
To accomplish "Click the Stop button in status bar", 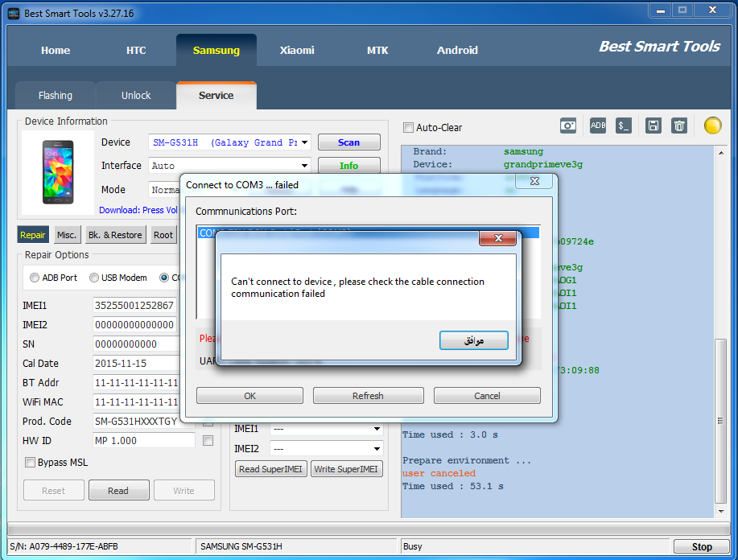I will (x=701, y=546).
